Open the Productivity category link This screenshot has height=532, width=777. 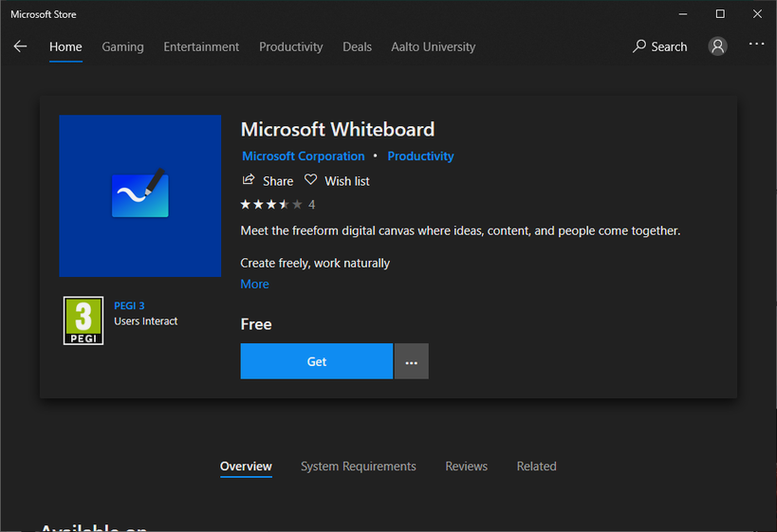click(420, 156)
